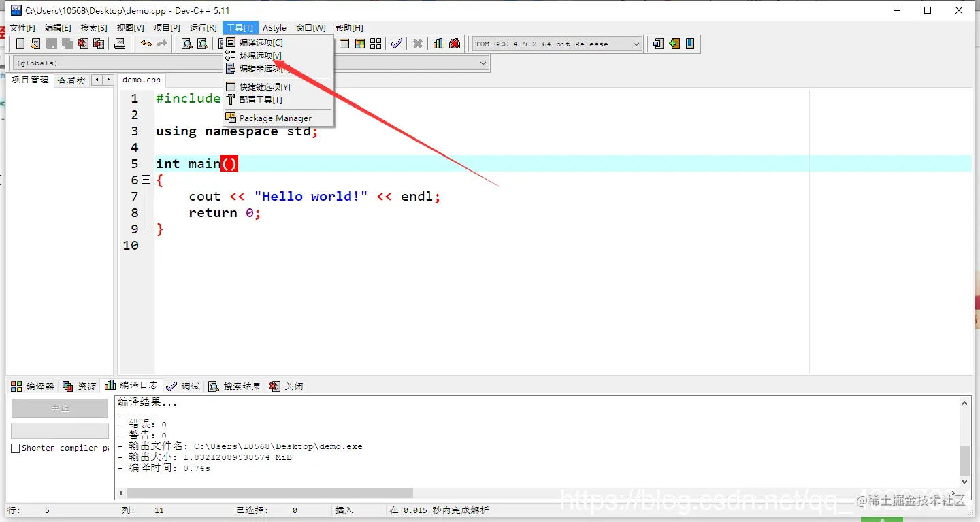Image resolution: width=980 pixels, height=522 pixels.
Task: Click the Undo arrow icon
Action: click(146, 44)
